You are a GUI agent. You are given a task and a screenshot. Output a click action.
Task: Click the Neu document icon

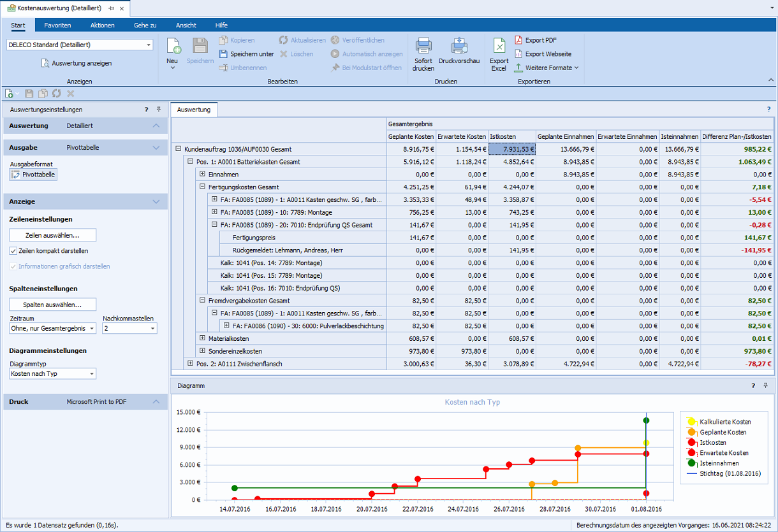click(173, 47)
